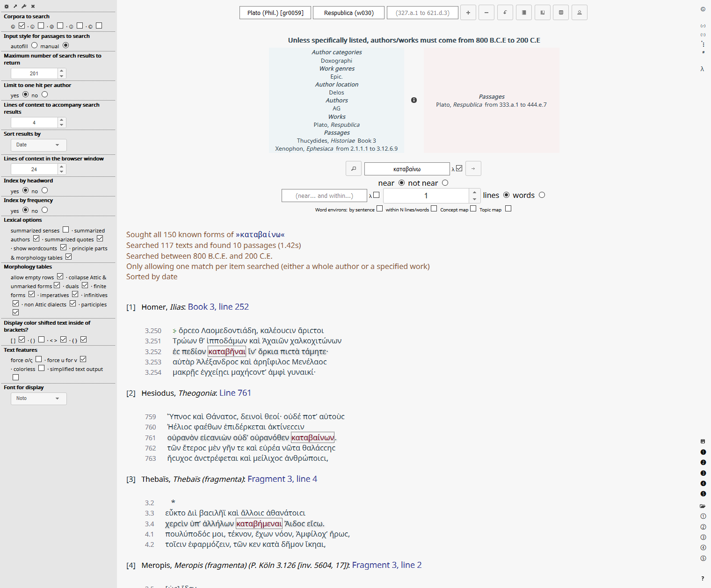Click the open folder icon on right sidebar

click(x=703, y=506)
